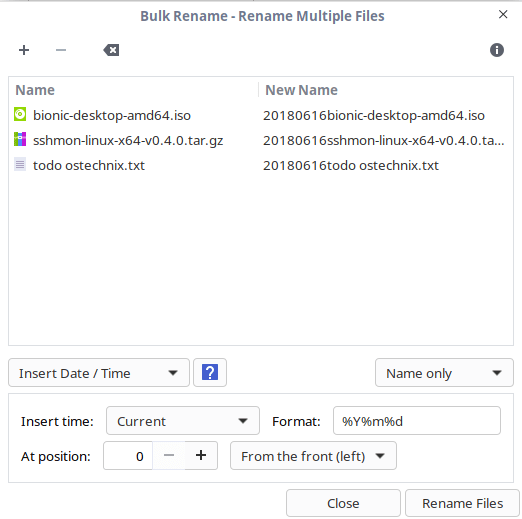Clear the file list with backspace icon
This screenshot has height=519, width=522.
pos(111,50)
